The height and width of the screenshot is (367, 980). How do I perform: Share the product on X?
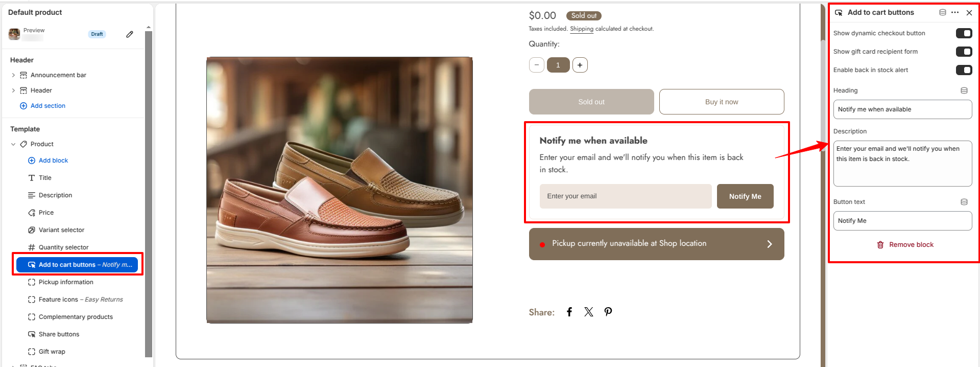pyautogui.click(x=589, y=312)
